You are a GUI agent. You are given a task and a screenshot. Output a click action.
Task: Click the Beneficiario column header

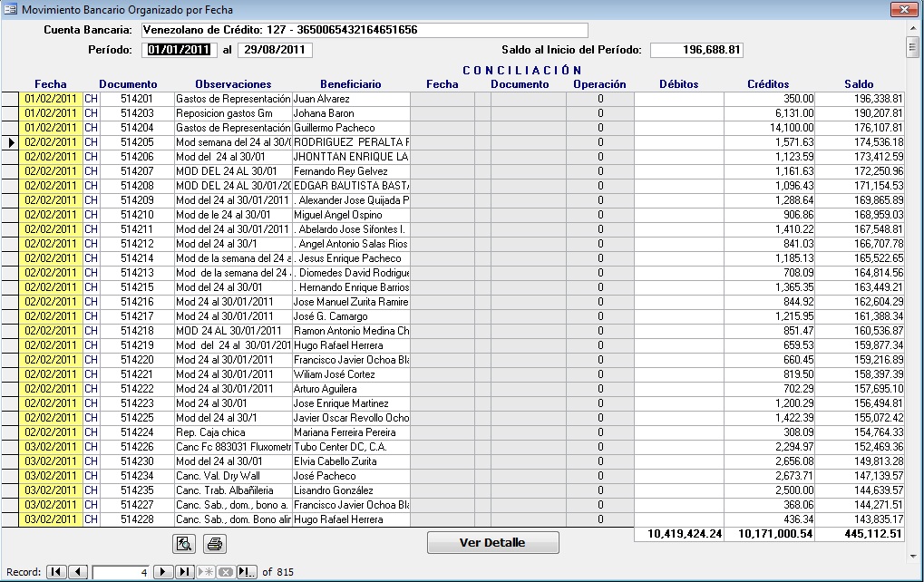coord(351,84)
